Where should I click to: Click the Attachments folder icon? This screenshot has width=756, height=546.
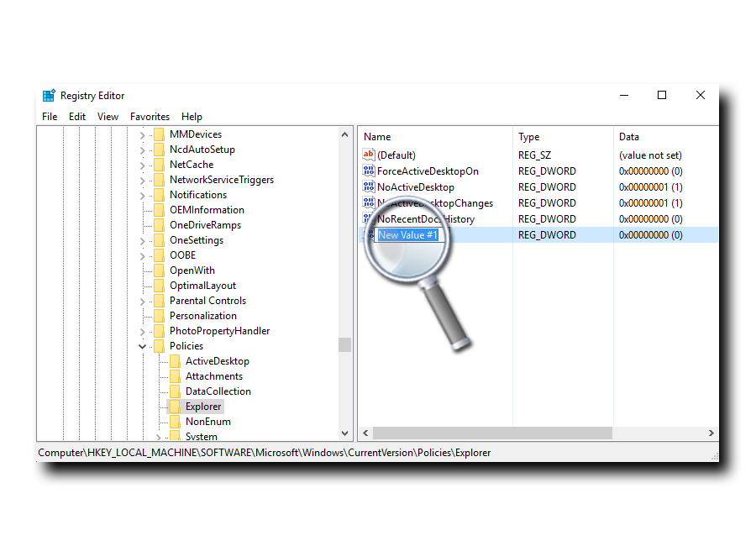(x=175, y=376)
